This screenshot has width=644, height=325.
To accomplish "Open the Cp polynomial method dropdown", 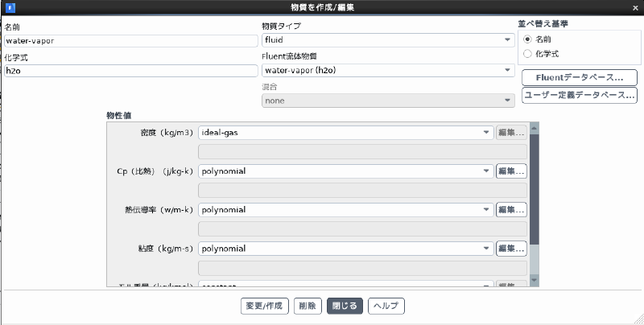I will [x=345, y=171].
